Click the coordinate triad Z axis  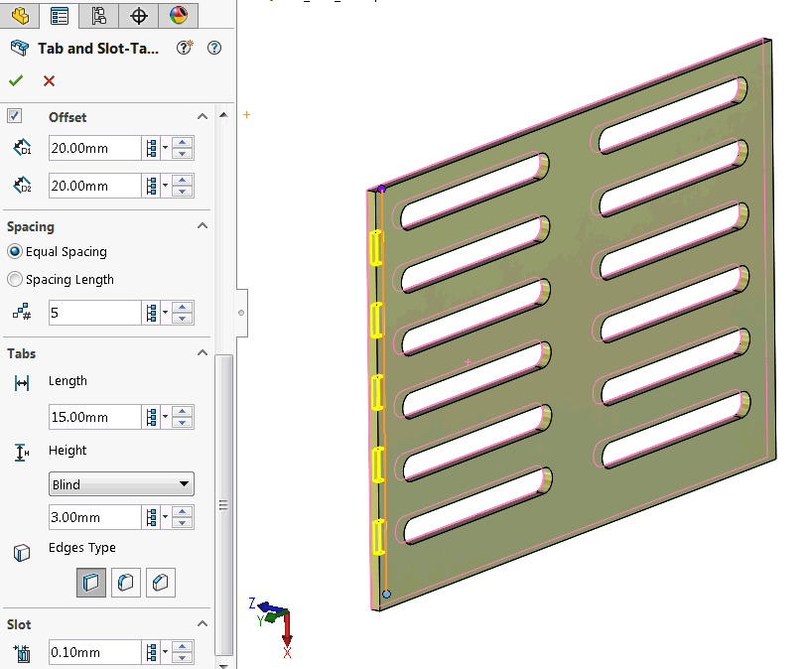point(266,606)
